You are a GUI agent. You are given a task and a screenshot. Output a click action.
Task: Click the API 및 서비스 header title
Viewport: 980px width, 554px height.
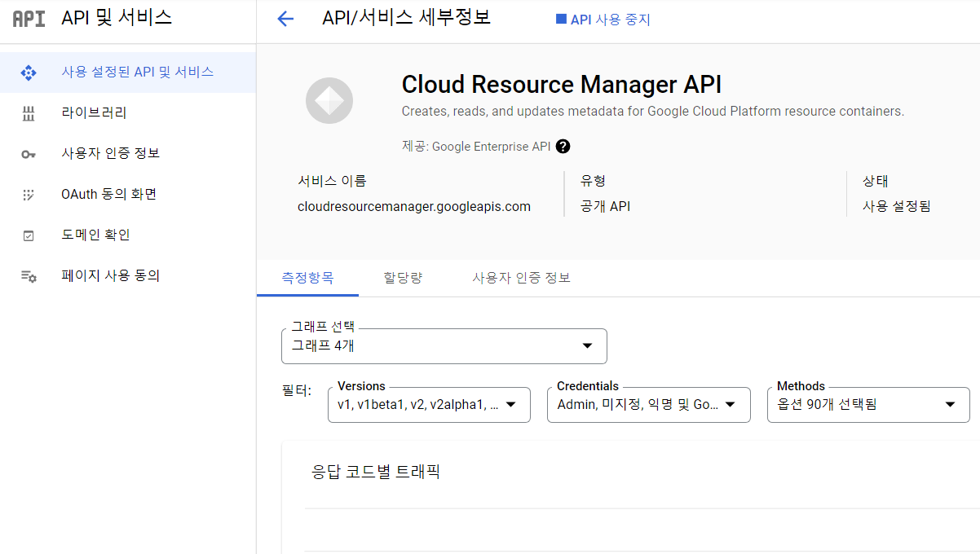click(x=117, y=18)
